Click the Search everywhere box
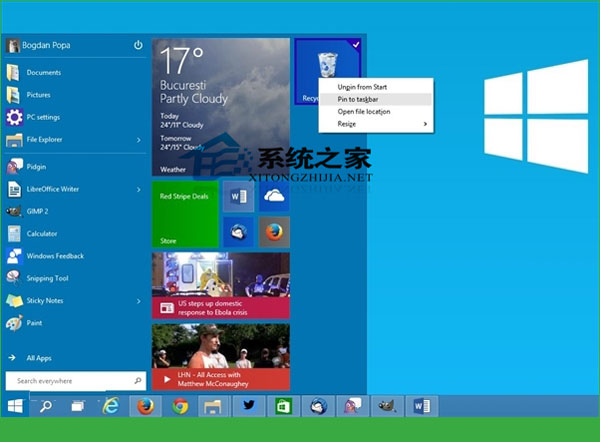 tap(76, 381)
